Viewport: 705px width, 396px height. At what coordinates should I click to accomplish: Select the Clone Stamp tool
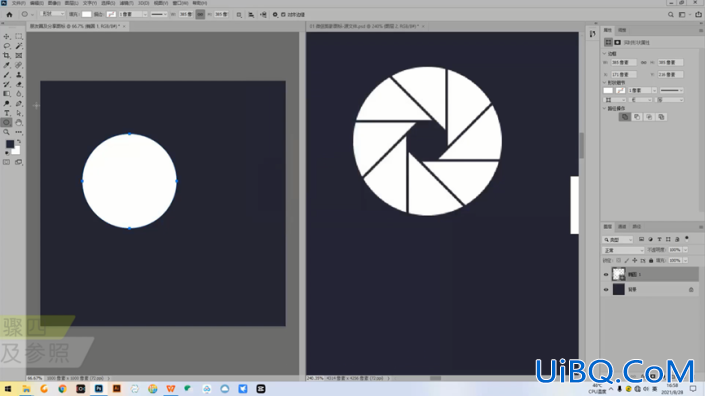point(18,75)
